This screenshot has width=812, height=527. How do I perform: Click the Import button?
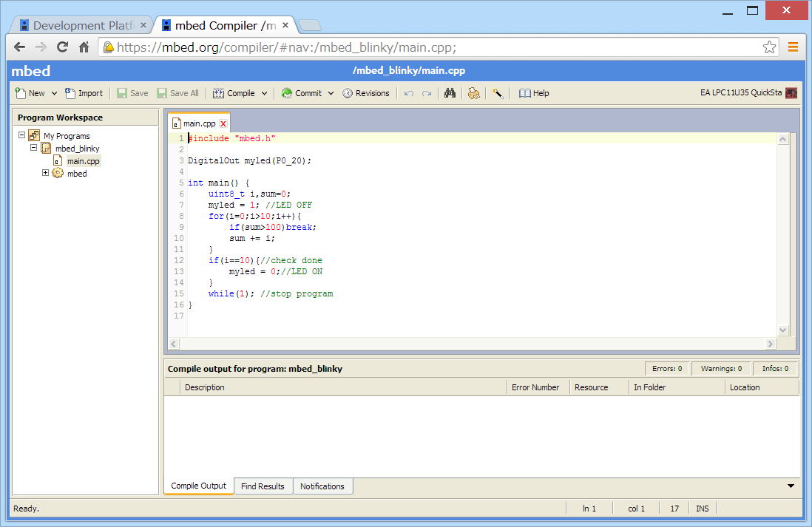[x=84, y=93]
